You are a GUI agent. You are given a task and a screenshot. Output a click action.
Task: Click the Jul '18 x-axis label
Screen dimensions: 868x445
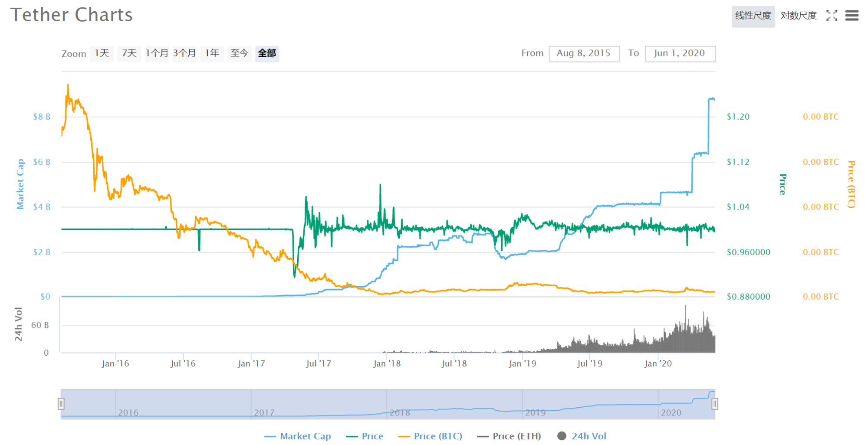pos(454,363)
